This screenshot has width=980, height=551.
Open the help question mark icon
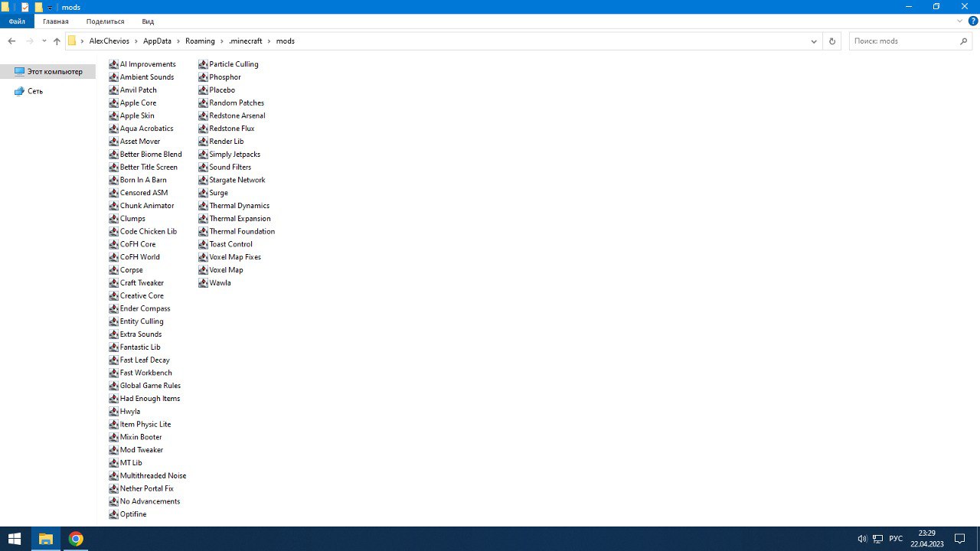(972, 21)
